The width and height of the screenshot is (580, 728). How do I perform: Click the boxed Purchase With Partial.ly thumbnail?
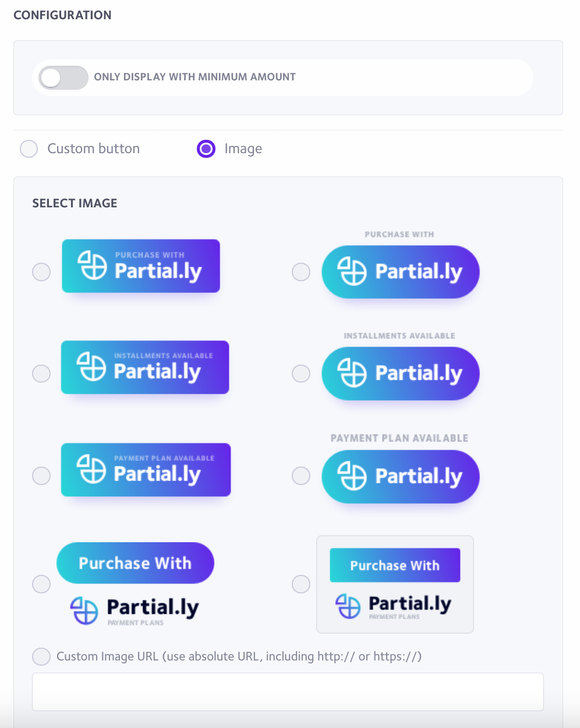[395, 584]
